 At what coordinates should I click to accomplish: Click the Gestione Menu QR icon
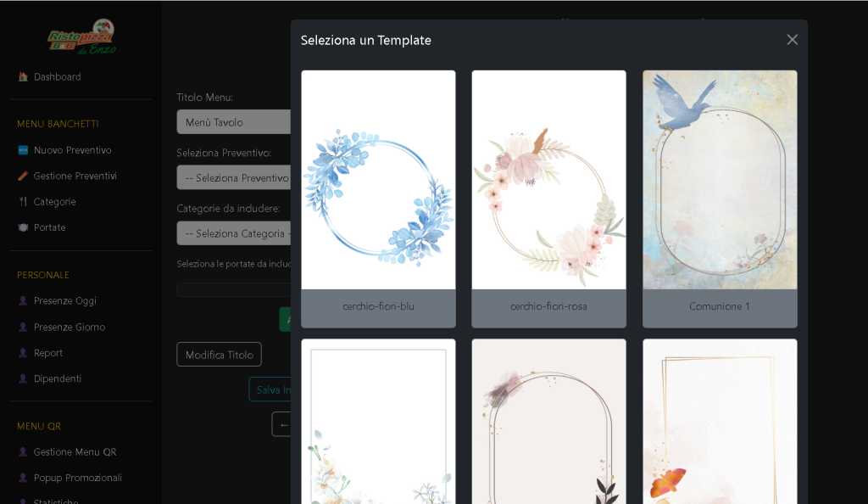[x=23, y=452]
